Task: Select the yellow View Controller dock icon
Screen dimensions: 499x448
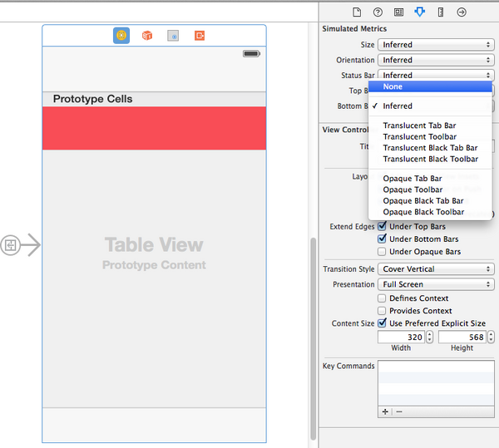Action: tap(121, 36)
